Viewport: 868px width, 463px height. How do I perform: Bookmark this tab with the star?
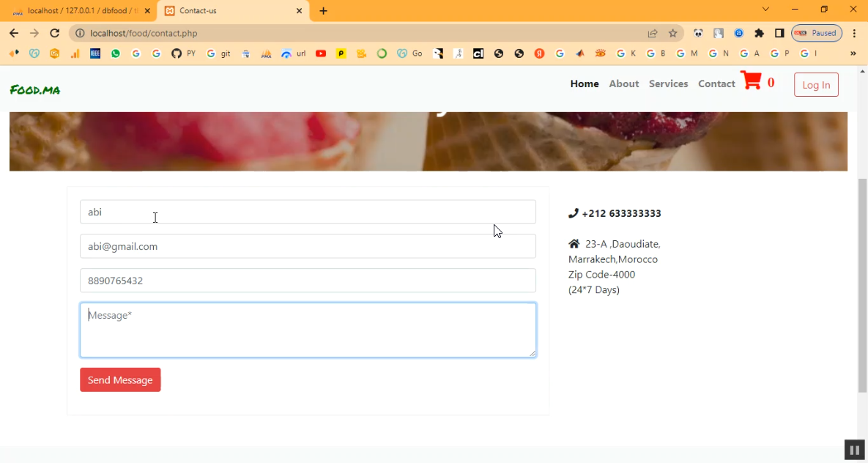click(x=672, y=33)
